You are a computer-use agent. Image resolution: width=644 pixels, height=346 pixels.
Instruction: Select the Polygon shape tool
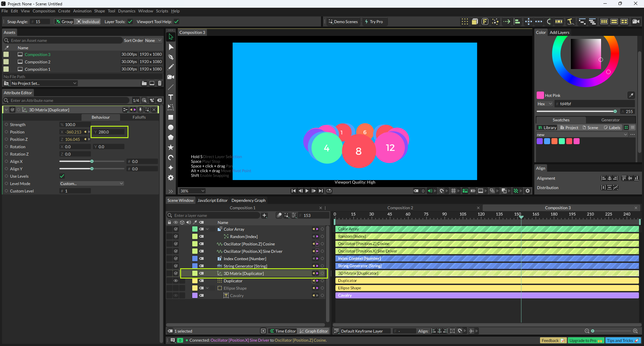[171, 137]
